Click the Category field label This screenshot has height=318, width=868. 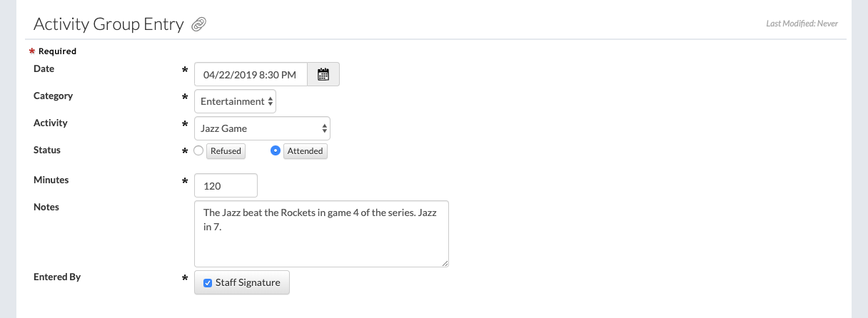[54, 96]
